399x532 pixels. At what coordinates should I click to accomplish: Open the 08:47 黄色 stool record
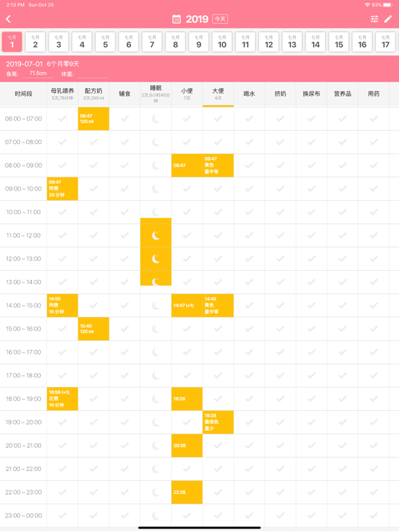pyautogui.click(x=218, y=166)
